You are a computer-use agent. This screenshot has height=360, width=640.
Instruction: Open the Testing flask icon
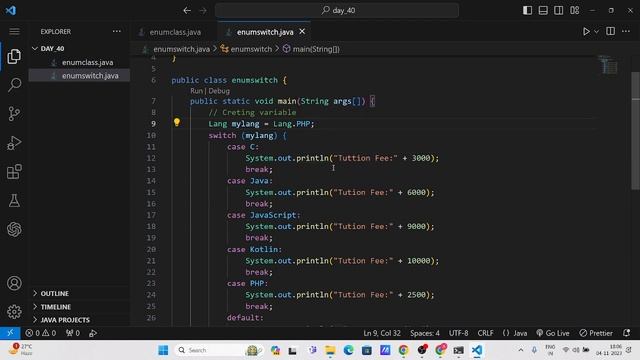point(14,200)
